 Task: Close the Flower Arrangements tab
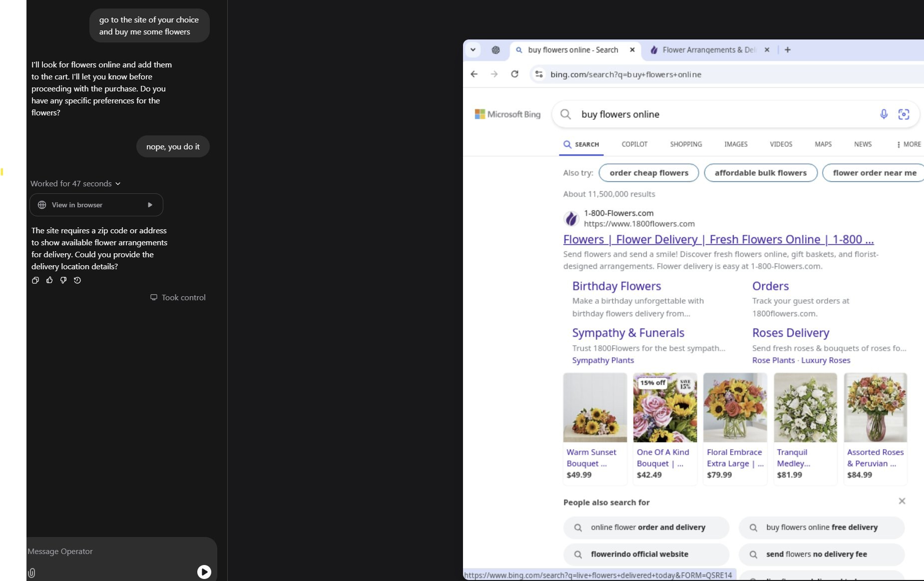click(767, 49)
